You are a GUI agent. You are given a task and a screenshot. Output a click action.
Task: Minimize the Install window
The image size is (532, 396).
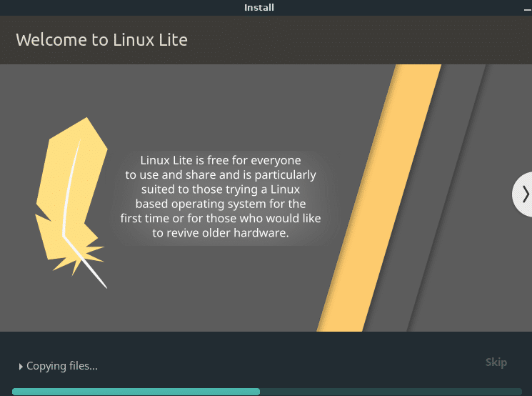(527, 9)
